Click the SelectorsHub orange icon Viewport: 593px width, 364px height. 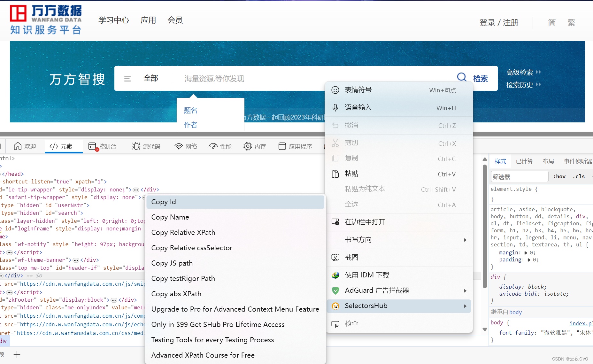[335, 306]
